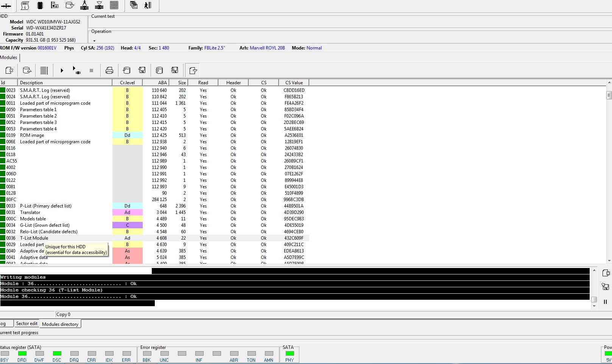Screen dimensions: 612x364
Task: Click the Copy 0 status field
Action: [63, 314]
